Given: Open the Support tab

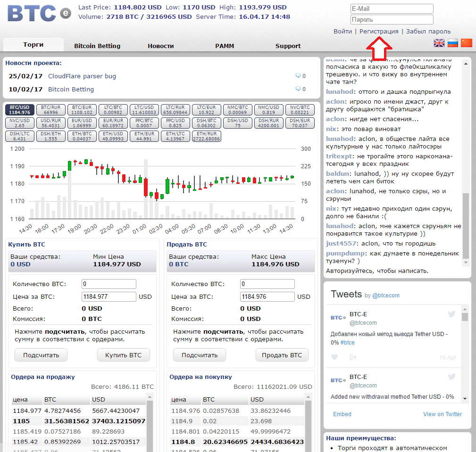Looking at the screenshot, I should coord(288,46).
